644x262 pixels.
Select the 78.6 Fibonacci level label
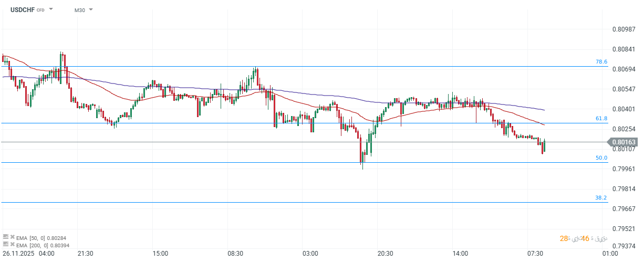(x=601, y=62)
